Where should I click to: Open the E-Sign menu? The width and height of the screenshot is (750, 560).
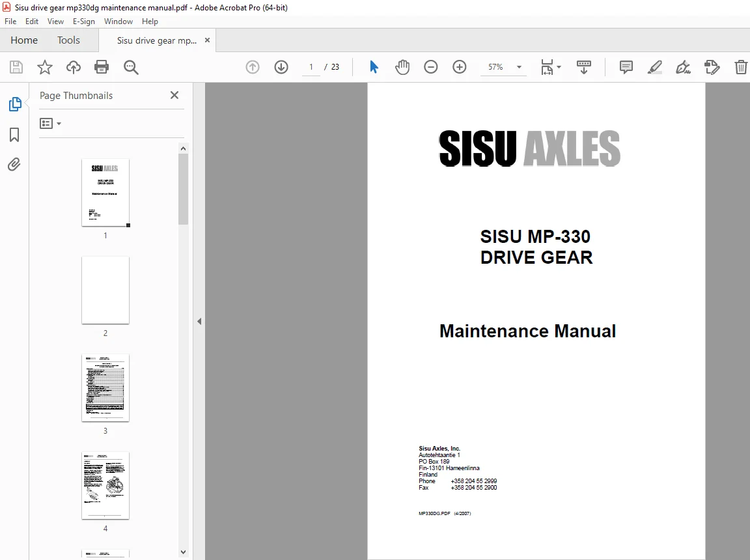coord(84,21)
